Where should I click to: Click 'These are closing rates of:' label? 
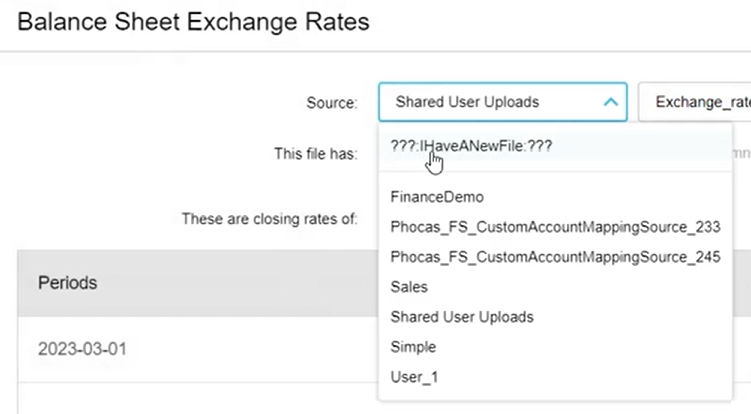click(269, 218)
